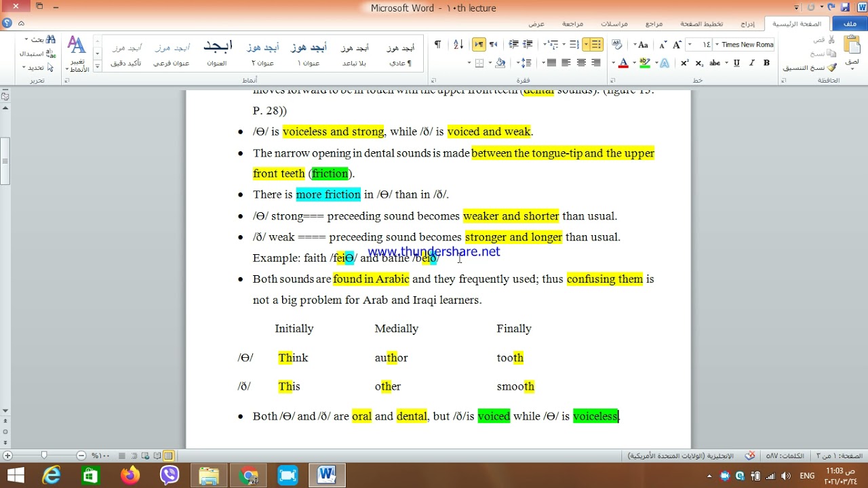Screen dimensions: 868x488
Task: Open the Change Case (Aa) menu
Action: coord(642,45)
